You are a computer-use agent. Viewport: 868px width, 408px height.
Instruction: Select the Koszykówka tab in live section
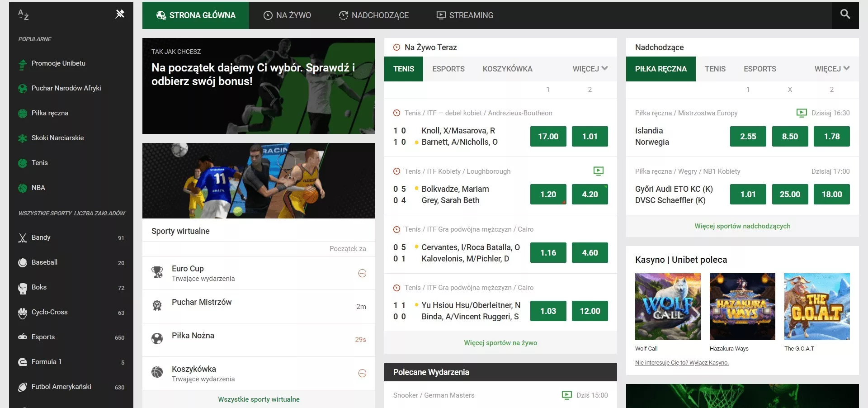point(507,69)
